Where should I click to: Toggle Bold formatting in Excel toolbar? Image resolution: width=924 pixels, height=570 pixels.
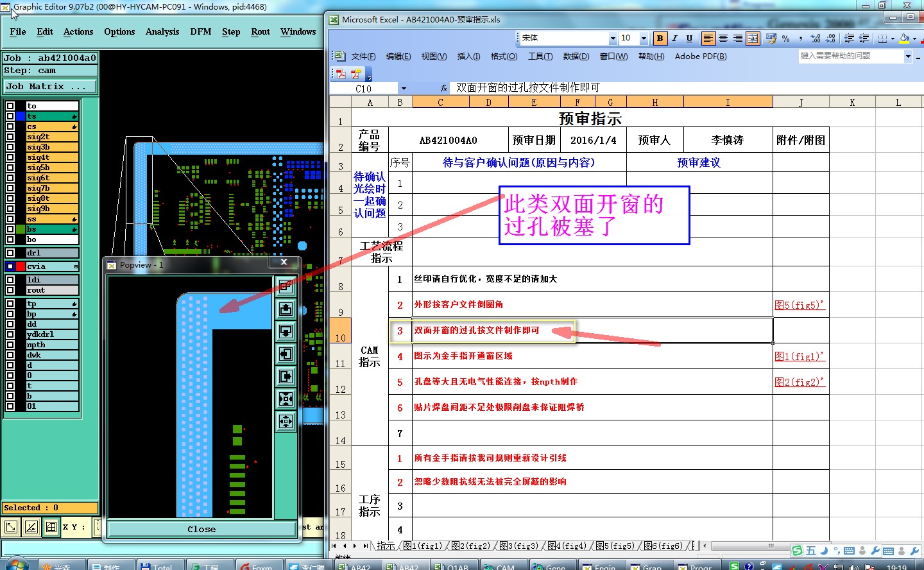tap(660, 39)
